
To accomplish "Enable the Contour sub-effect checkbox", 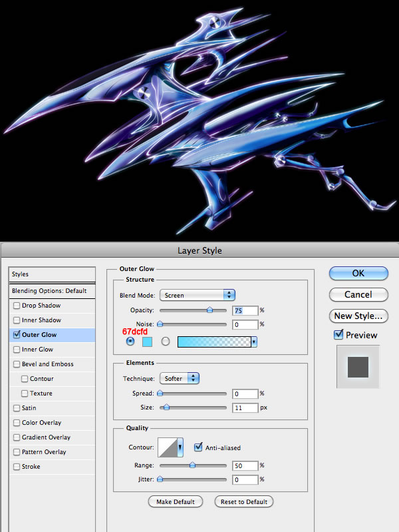I will pos(25,379).
